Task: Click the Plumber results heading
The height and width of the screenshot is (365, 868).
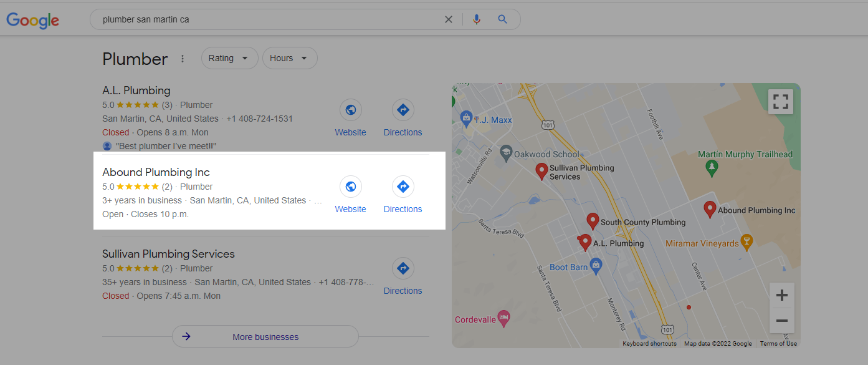Action: click(135, 59)
